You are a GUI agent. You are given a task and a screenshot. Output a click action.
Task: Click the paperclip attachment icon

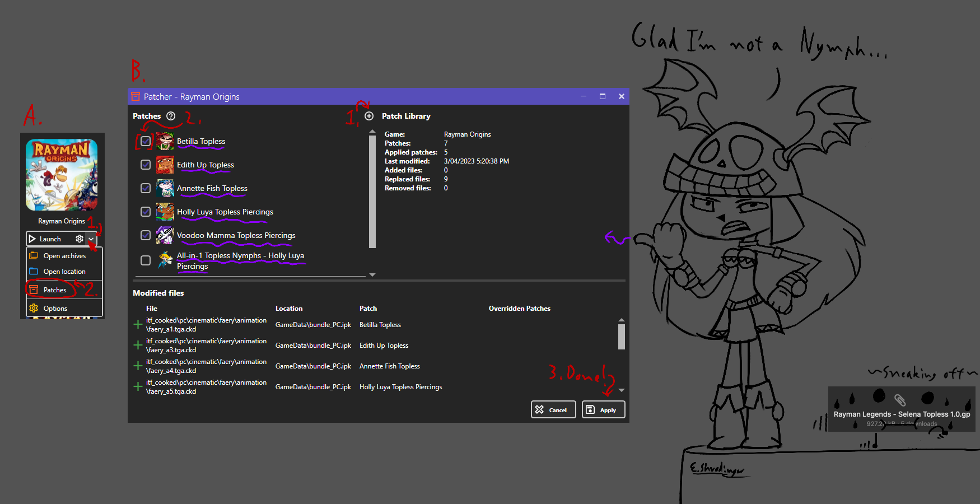(x=900, y=400)
